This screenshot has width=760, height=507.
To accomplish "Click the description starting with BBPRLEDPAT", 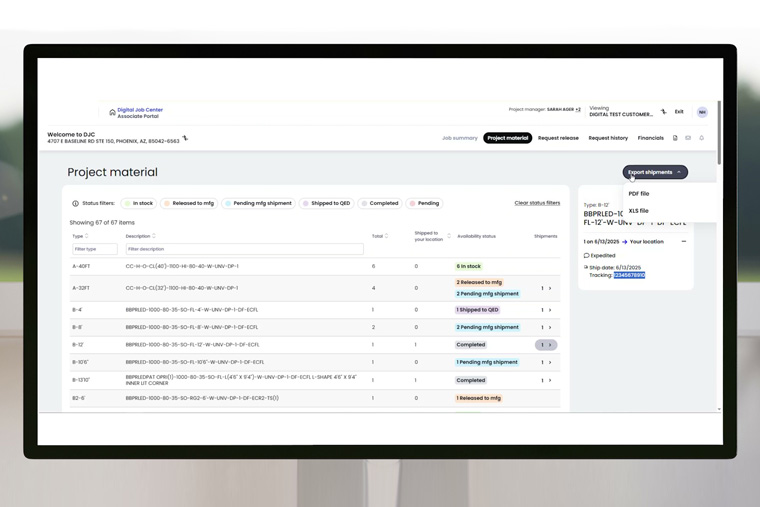I will pyautogui.click(x=241, y=380).
